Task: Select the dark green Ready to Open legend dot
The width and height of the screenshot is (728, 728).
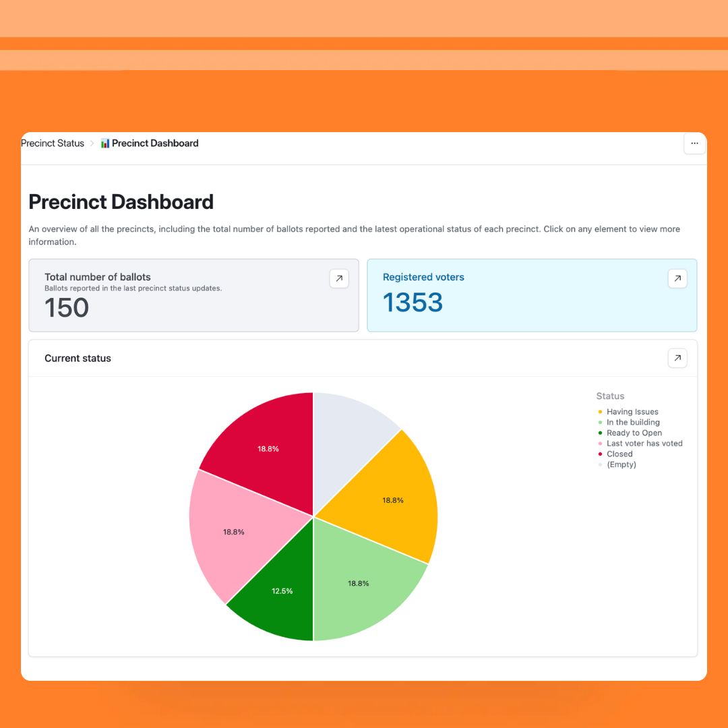Action: tap(600, 433)
